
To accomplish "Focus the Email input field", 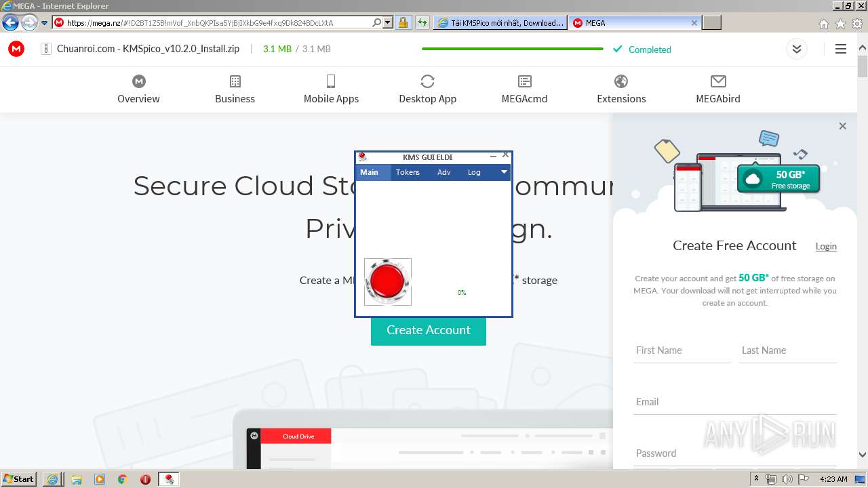I will coord(735,402).
